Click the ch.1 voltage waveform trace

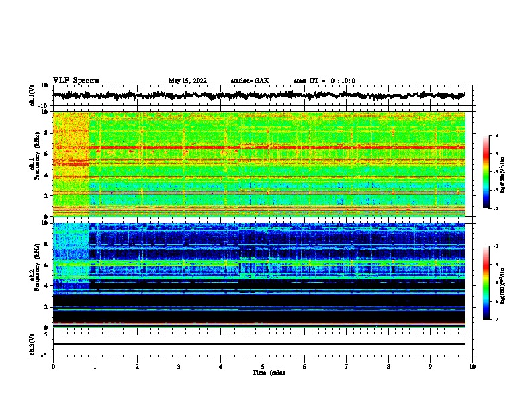click(259, 95)
